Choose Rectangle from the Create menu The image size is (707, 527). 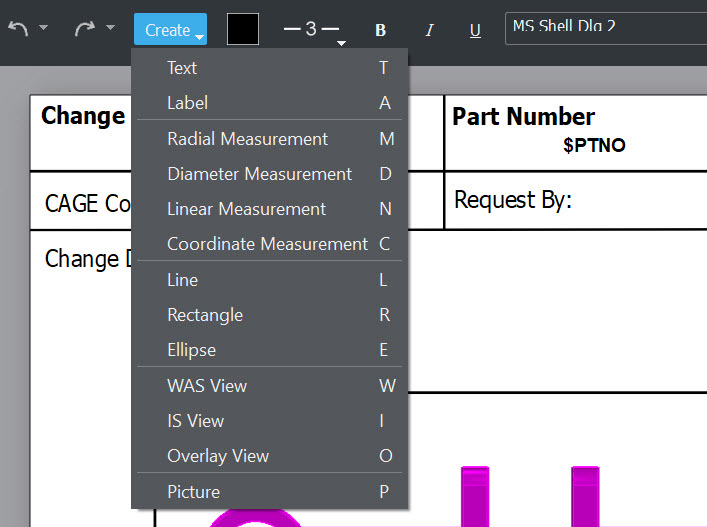pos(204,315)
